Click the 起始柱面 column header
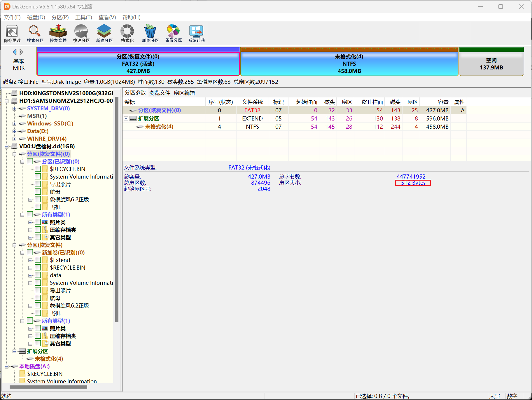The image size is (532, 400). 304,102
